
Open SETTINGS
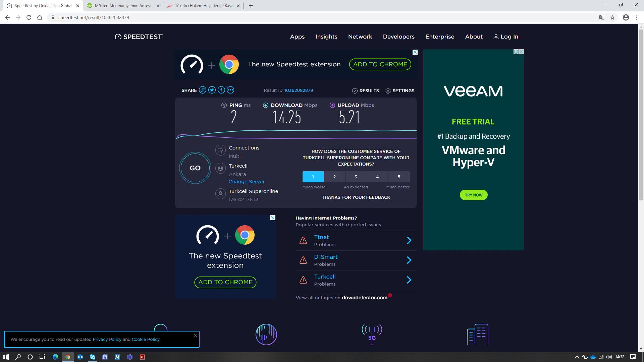point(400,90)
